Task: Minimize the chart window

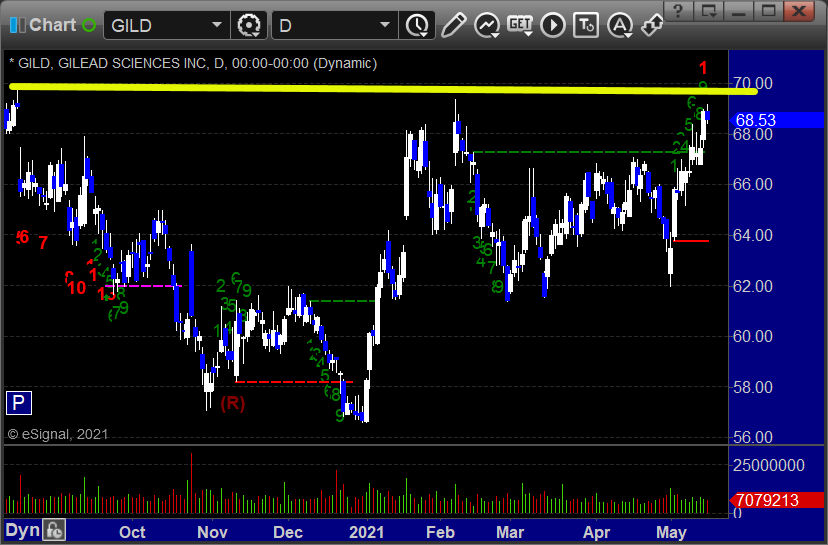Action: (x=739, y=11)
